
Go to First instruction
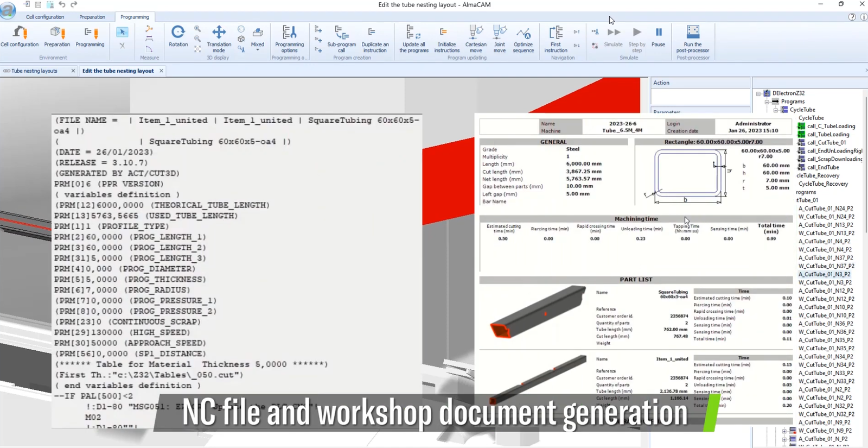(556, 39)
